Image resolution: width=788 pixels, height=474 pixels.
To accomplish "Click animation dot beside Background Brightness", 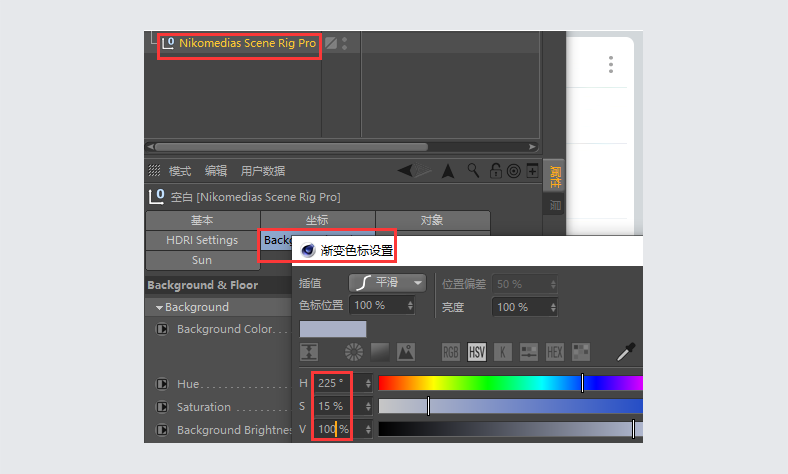I will point(162,430).
